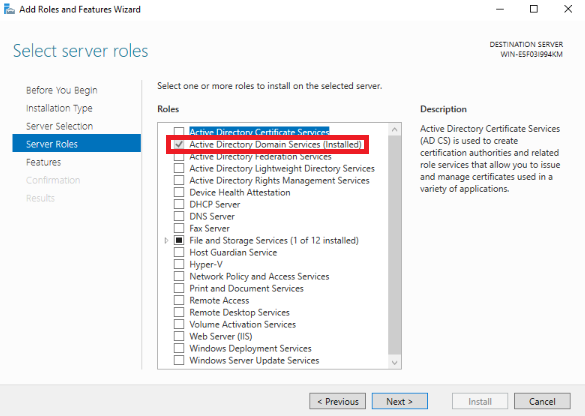
Task: Check the Host Guardian Service box
Action: pyautogui.click(x=179, y=252)
